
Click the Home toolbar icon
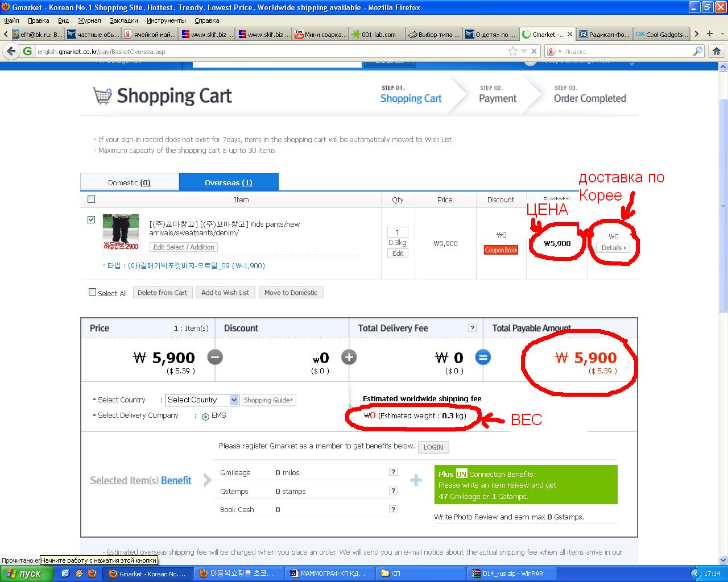(716, 51)
